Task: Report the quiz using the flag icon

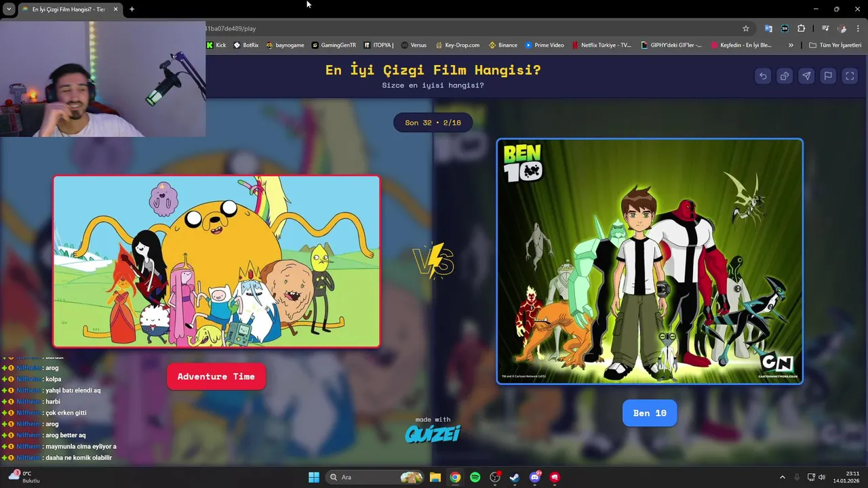Action: click(828, 76)
